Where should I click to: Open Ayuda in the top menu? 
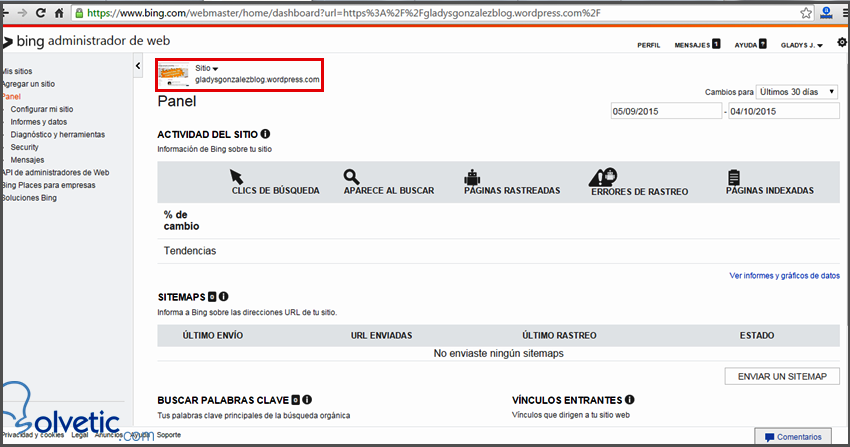click(x=745, y=45)
